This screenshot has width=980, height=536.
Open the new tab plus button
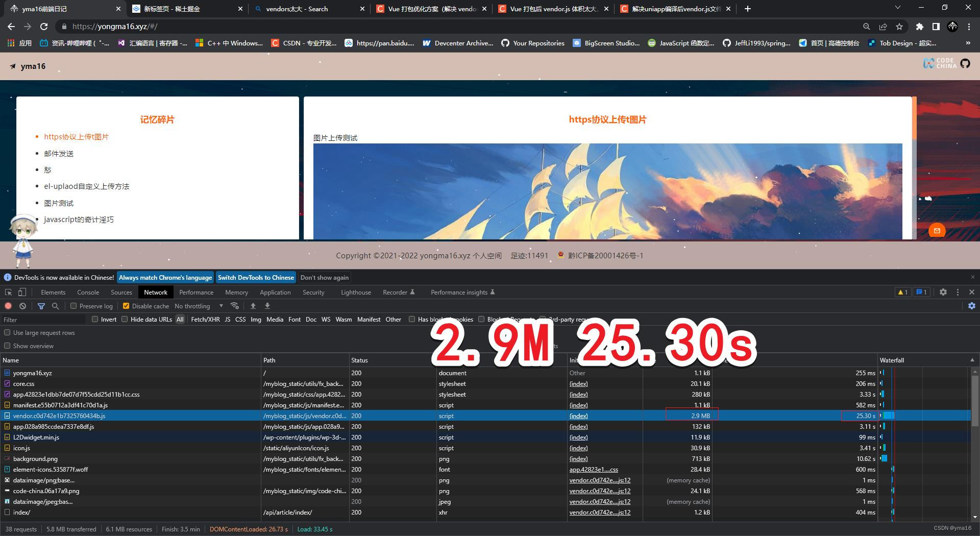[x=748, y=9]
